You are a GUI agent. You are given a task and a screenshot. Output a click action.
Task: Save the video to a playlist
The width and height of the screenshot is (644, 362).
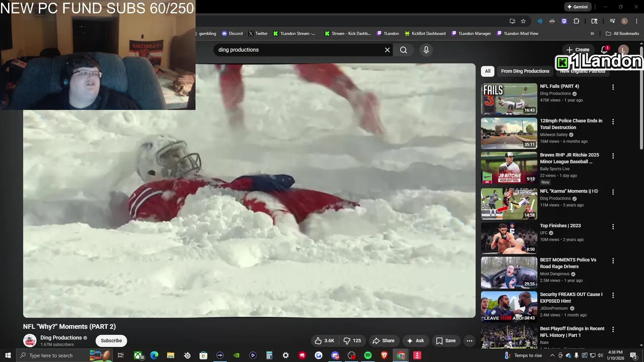point(446,340)
